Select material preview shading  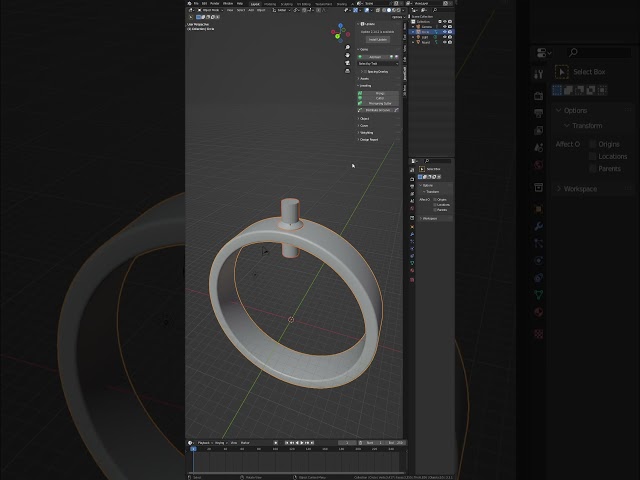393,10
